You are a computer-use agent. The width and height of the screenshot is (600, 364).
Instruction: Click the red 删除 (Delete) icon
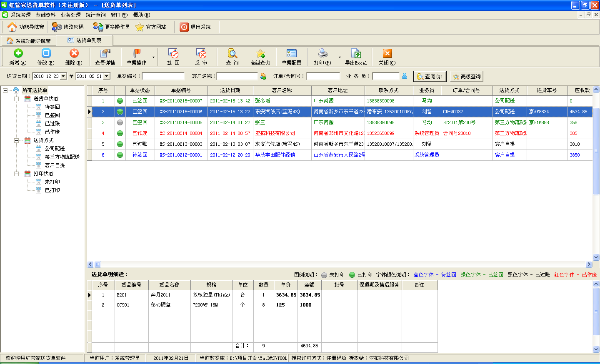tap(74, 53)
